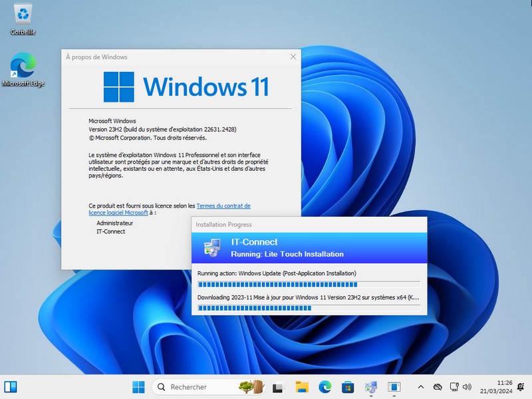Launch Microsoft Edge from the taskbar
The image size is (532, 399).
pyautogui.click(x=325, y=387)
